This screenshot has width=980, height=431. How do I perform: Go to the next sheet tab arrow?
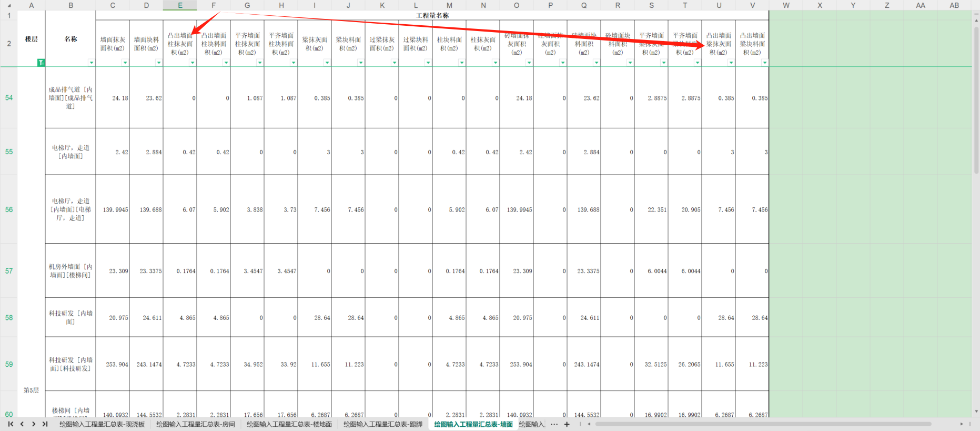click(34, 424)
